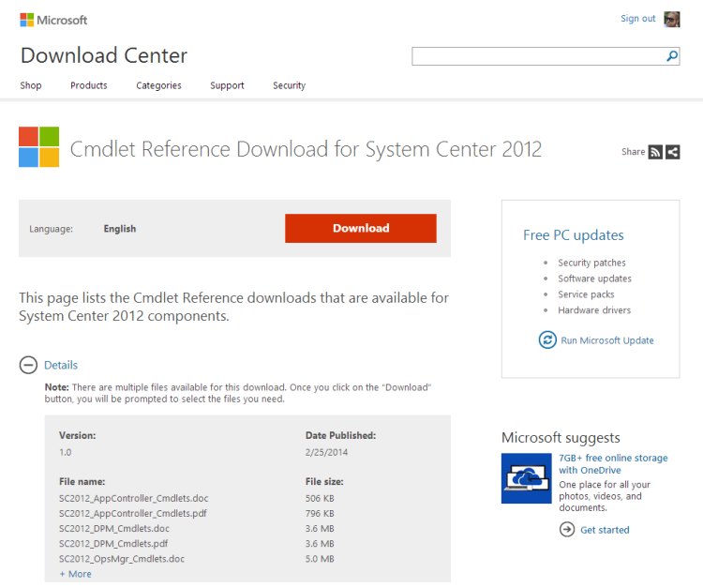This screenshot has width=703, height=588.
Task: Click the share network icon
Action: (672, 152)
